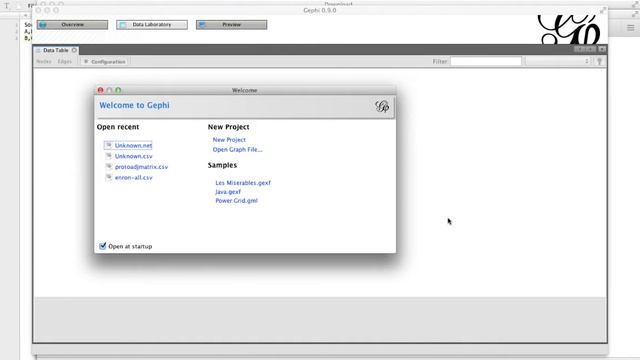Open recent file protoadjmatrix.csv
The image size is (640, 360).
(x=141, y=167)
